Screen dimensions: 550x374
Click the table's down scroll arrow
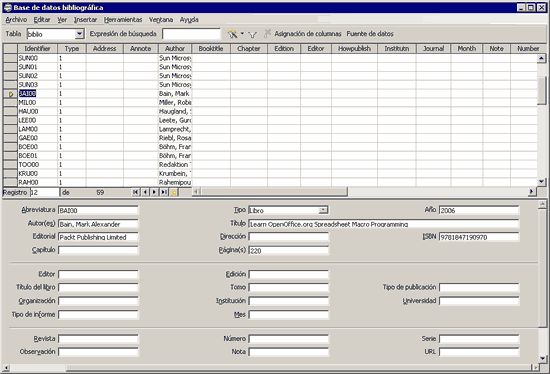[x=542, y=182]
